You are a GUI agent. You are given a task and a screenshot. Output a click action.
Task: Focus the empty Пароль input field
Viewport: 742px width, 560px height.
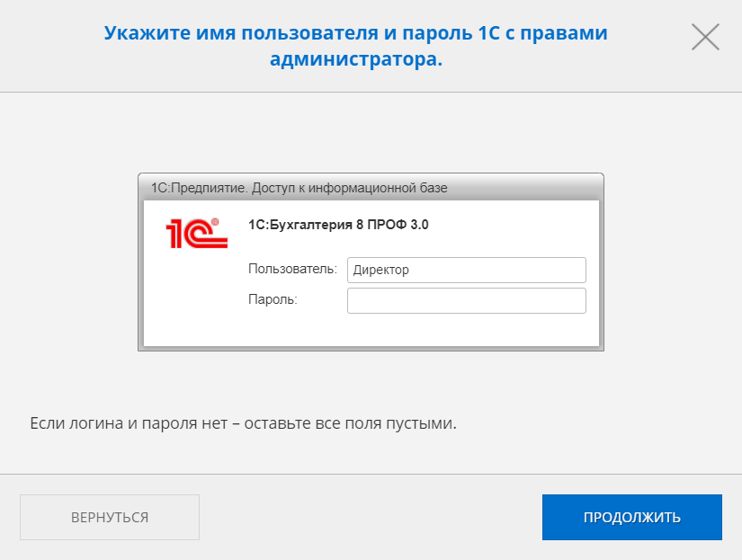pos(466,300)
